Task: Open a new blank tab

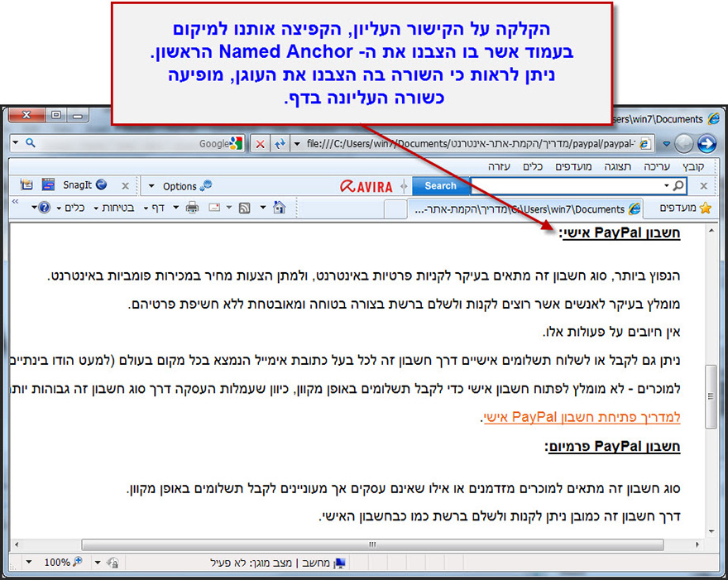Action: point(395,209)
